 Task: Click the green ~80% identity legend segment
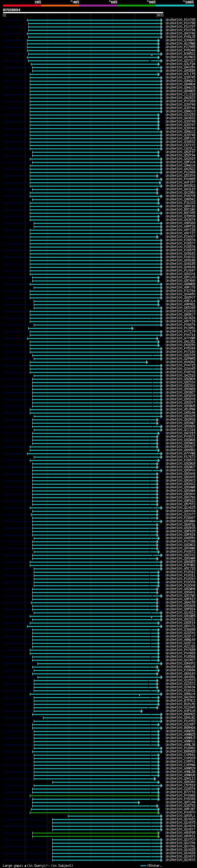click(x=137, y=6)
